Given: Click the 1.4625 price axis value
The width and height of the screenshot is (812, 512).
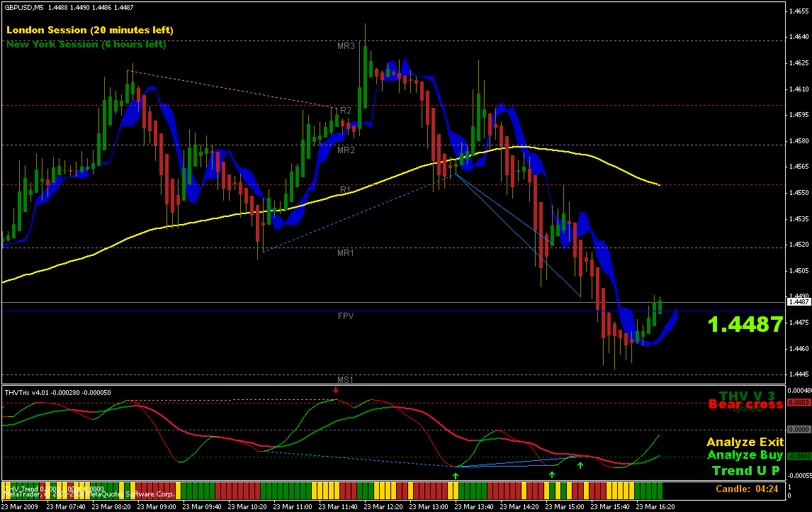Looking at the screenshot, I should tap(799, 63).
